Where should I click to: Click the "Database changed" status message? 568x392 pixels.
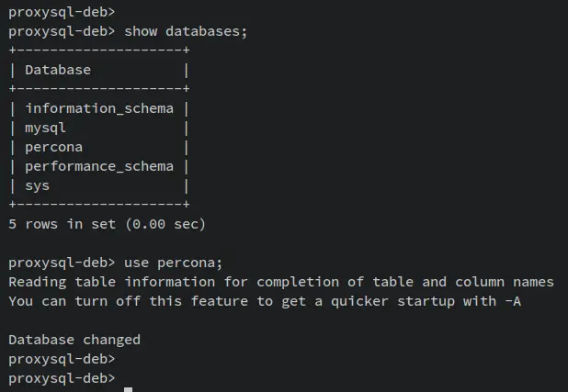click(74, 340)
